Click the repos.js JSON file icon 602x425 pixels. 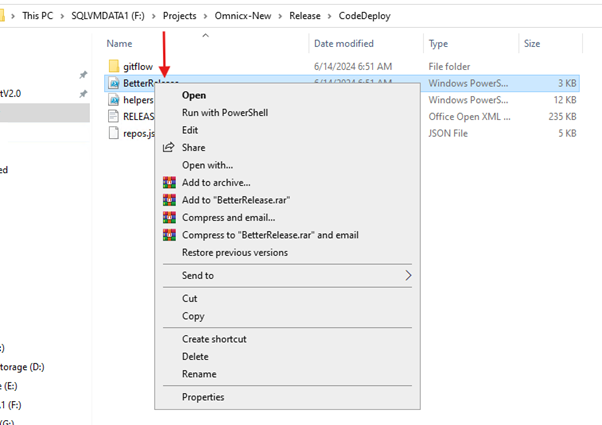click(114, 133)
